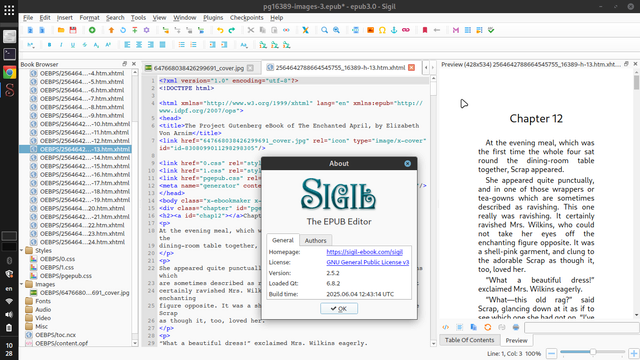640x360 pixels.
Task: Click the heading style dropdown button
Action: point(31,45)
